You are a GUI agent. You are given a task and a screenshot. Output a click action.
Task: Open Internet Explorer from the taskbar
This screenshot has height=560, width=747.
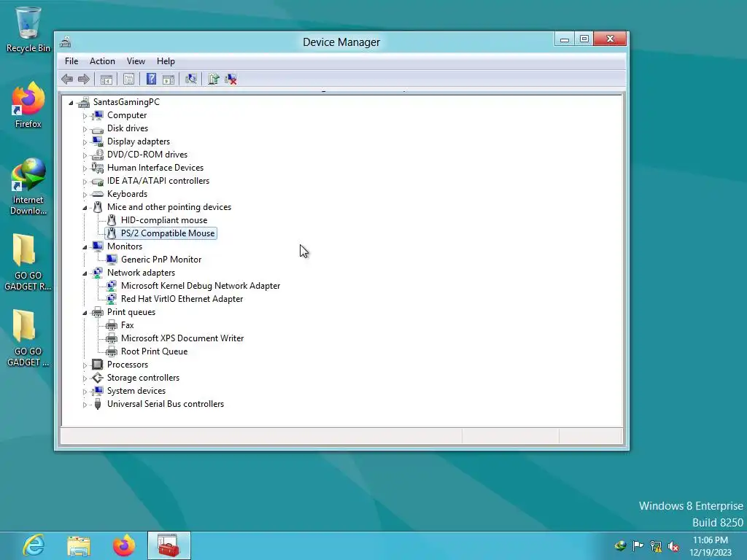click(34, 545)
